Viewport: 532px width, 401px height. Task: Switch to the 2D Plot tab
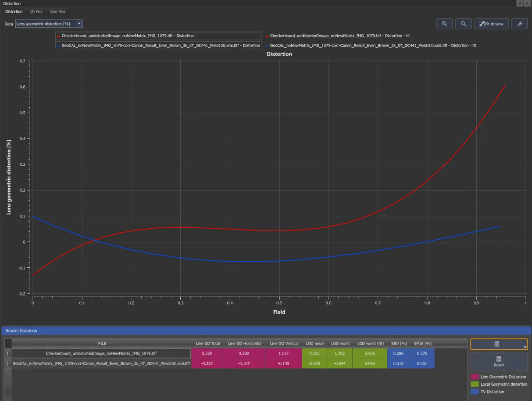pyautogui.click(x=36, y=12)
